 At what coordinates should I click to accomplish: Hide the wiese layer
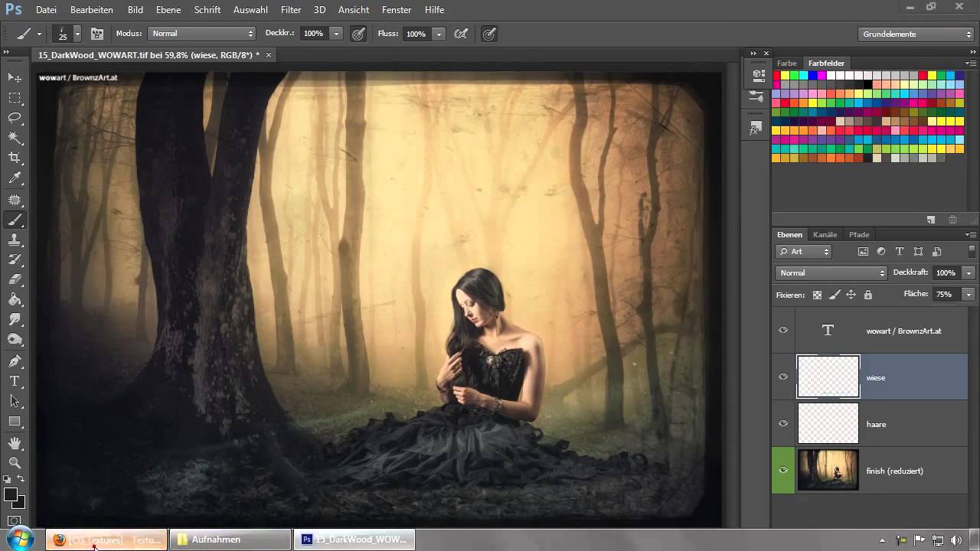click(x=783, y=377)
